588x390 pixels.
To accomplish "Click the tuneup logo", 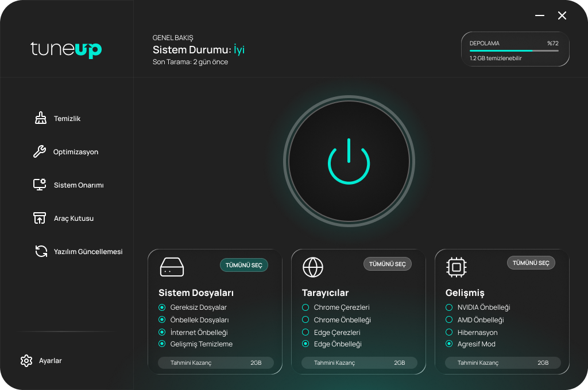I will coord(65,50).
